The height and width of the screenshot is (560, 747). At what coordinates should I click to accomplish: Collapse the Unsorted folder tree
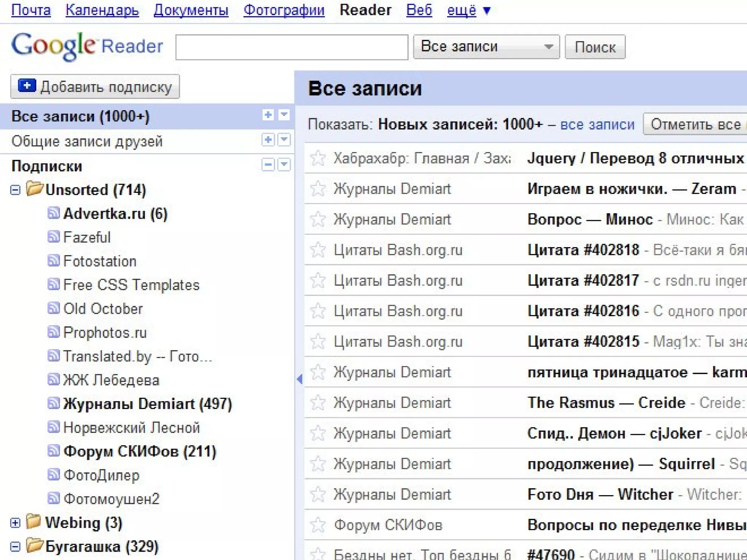tap(15, 190)
